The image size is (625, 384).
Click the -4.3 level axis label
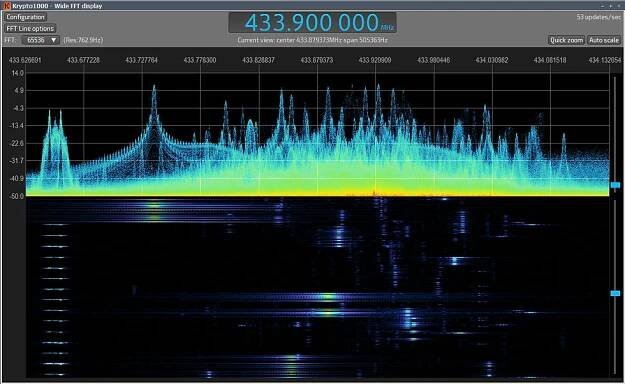18,108
